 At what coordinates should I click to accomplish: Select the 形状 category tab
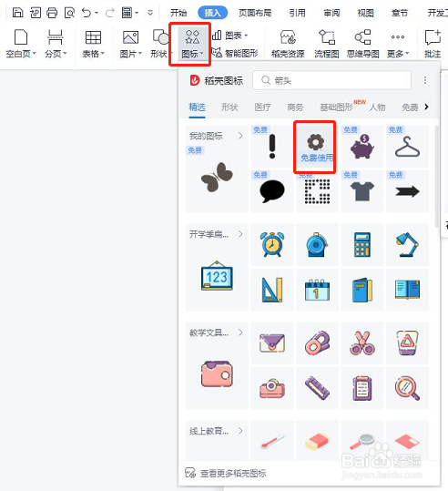(x=229, y=107)
